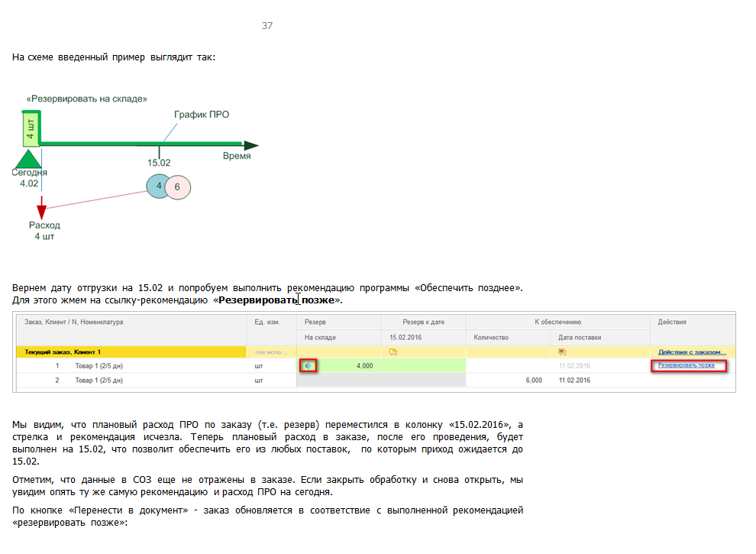Click the blue circle labeled 4 in the diagram
The width and height of the screenshot is (756, 554).
click(x=157, y=186)
